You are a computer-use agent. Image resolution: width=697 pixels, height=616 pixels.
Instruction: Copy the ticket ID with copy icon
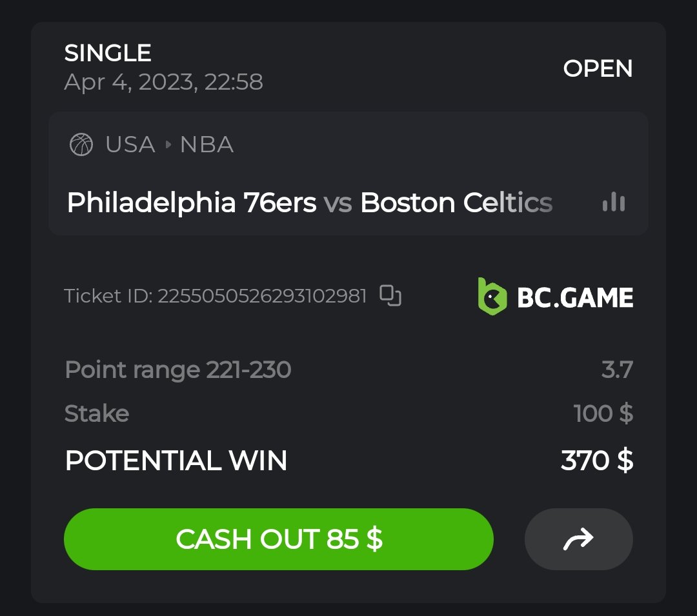(x=390, y=295)
